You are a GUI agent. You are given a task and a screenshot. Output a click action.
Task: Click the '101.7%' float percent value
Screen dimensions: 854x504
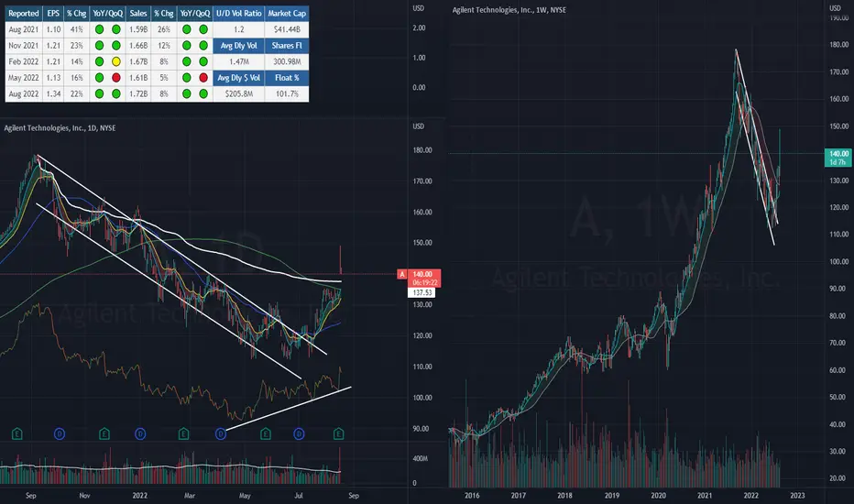point(287,93)
